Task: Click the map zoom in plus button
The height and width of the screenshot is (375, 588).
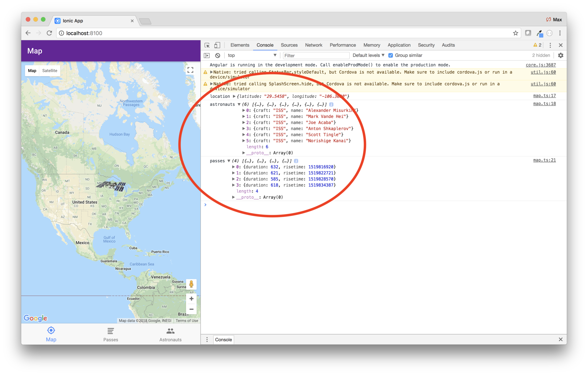Action: coord(191,299)
